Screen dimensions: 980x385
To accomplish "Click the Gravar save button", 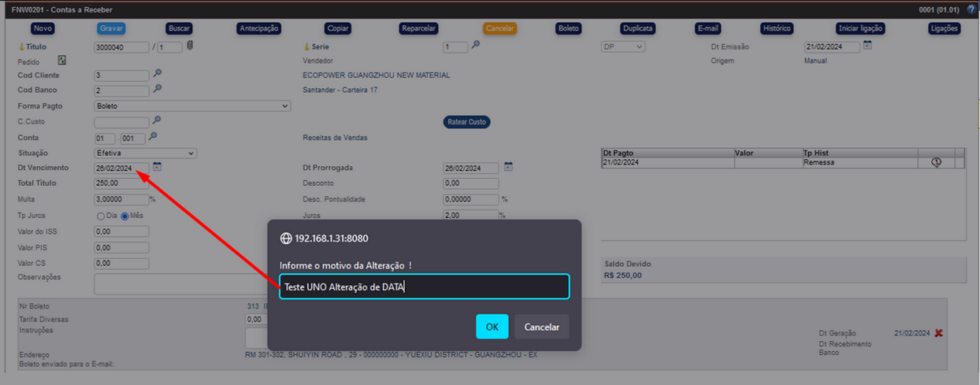I will (111, 28).
